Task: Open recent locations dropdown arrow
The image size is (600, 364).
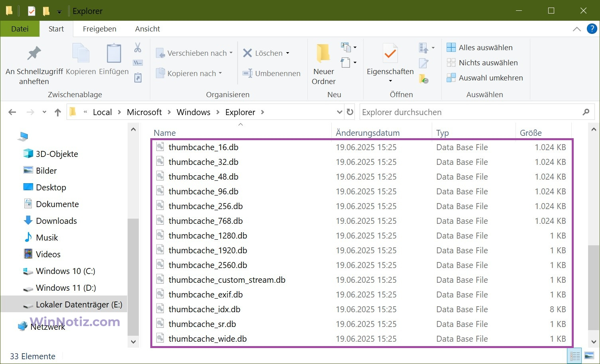Action: (x=44, y=112)
